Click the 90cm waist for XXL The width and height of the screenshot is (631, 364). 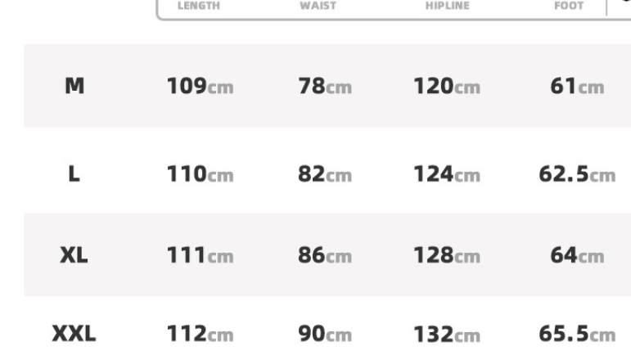(x=325, y=334)
